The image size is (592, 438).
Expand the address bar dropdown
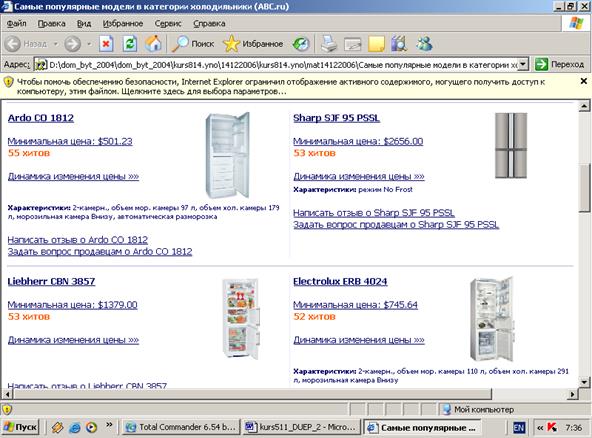[523, 64]
